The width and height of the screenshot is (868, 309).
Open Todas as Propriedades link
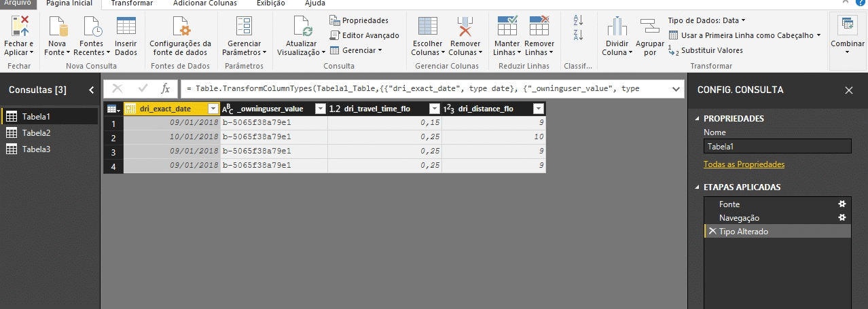[x=744, y=164]
